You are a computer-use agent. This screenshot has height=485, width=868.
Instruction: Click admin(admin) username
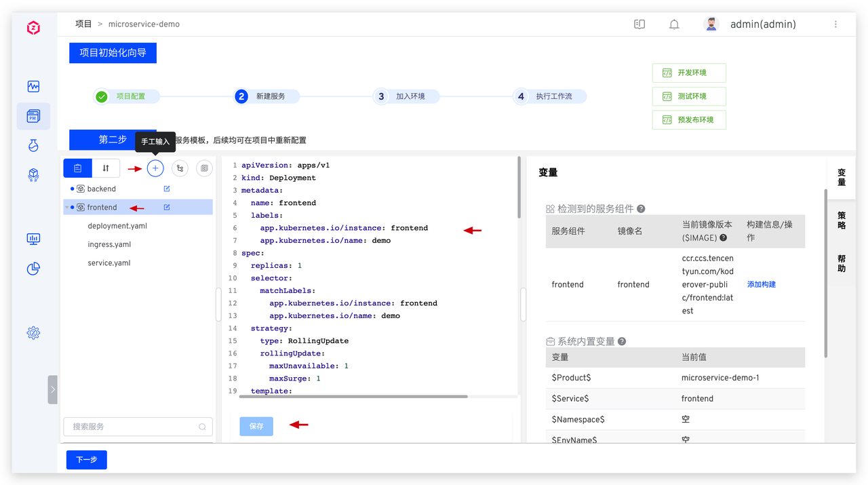(x=763, y=24)
